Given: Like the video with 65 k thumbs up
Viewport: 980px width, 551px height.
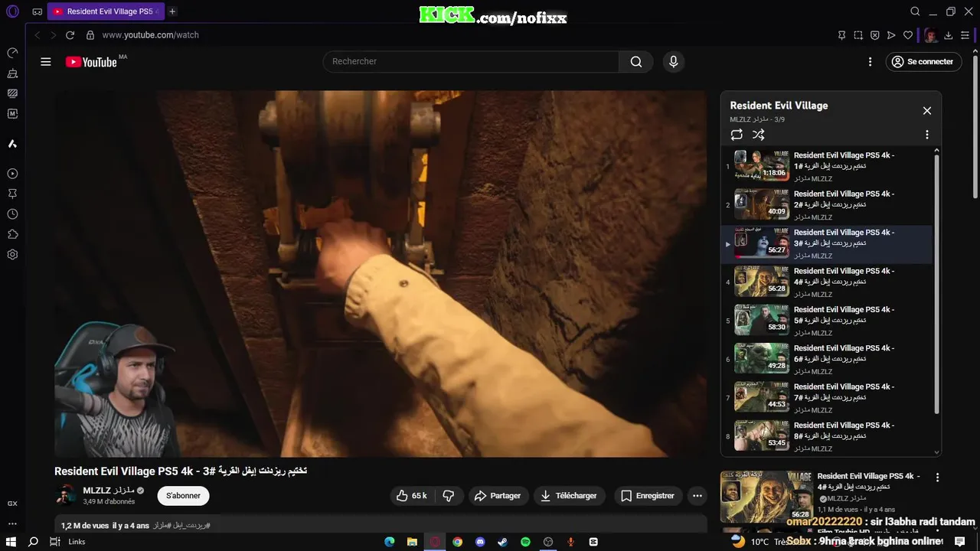Looking at the screenshot, I should click(412, 496).
